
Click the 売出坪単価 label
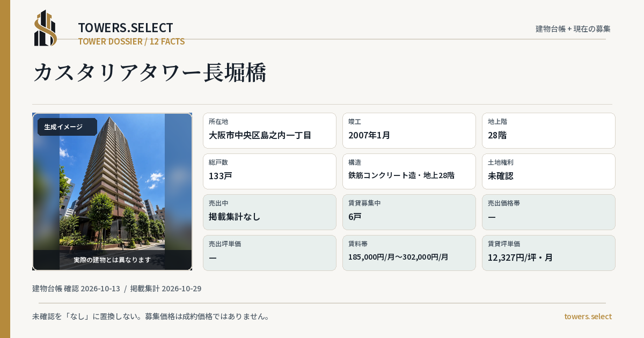point(225,244)
